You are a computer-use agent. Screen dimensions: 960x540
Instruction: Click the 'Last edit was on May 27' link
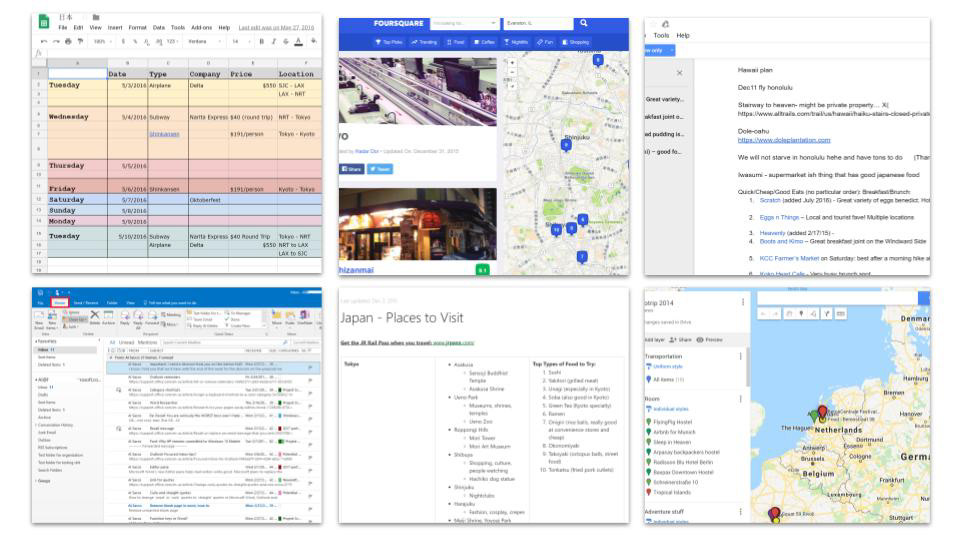[x=276, y=28]
